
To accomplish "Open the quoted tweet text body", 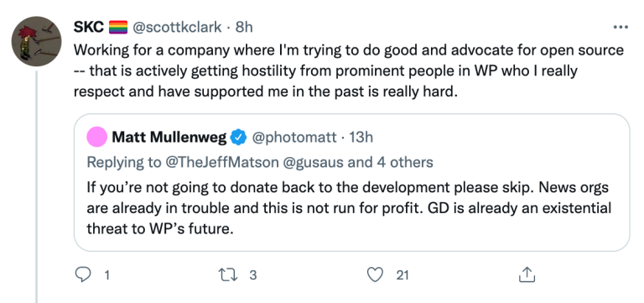I will [x=349, y=207].
